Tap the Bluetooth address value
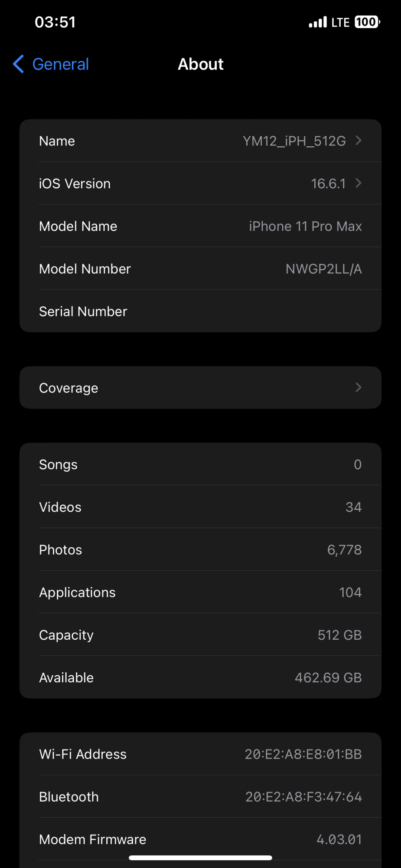This screenshot has width=401, height=868. pos(303,797)
